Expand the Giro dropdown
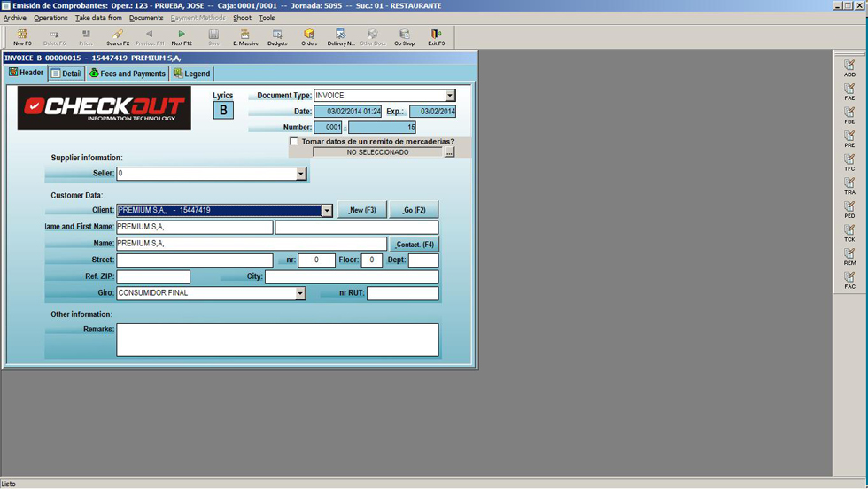Screen dimensions: 868x489 pos(300,293)
